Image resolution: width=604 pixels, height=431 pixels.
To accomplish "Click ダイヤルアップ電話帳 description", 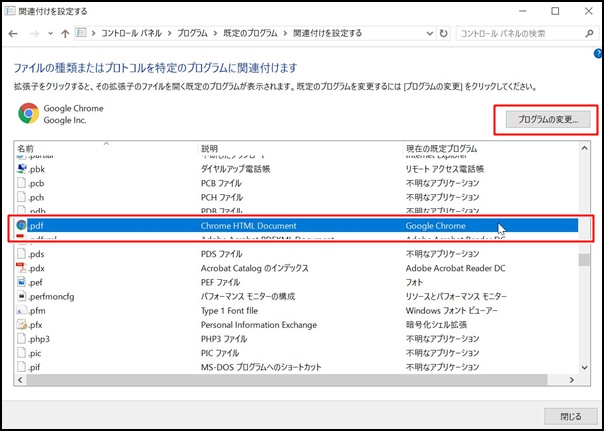I will click(235, 169).
